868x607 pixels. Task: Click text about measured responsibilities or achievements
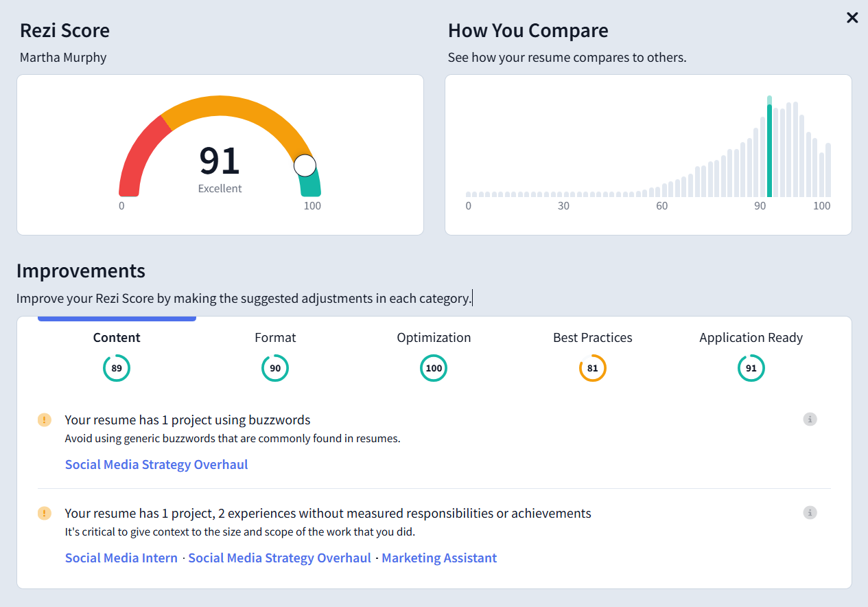328,513
